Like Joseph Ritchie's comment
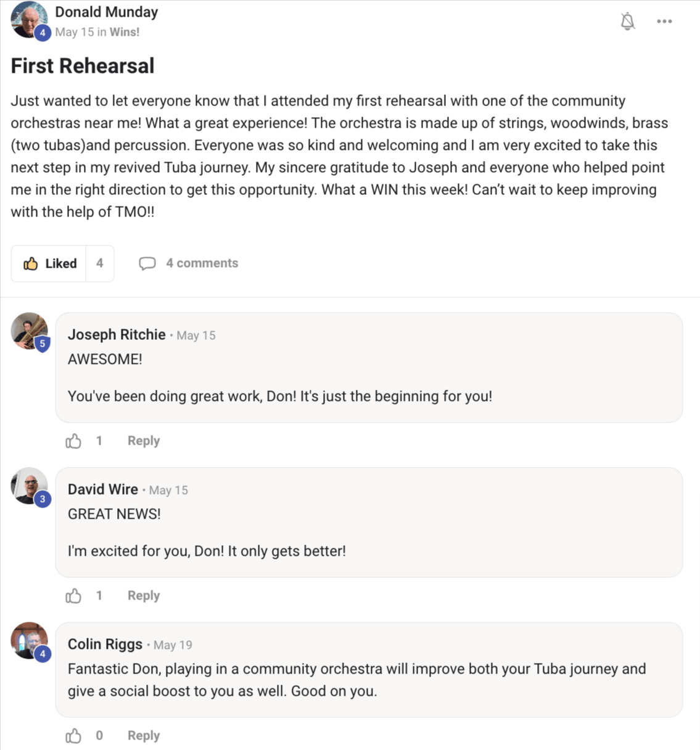 coord(73,441)
